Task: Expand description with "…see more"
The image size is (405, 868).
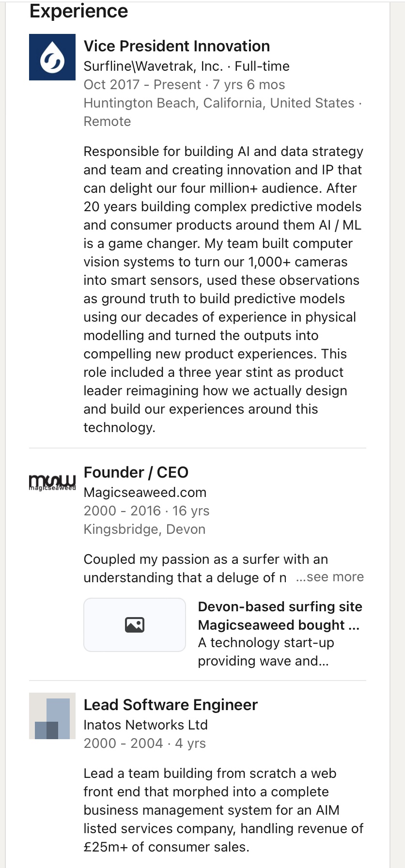Action: (330, 577)
